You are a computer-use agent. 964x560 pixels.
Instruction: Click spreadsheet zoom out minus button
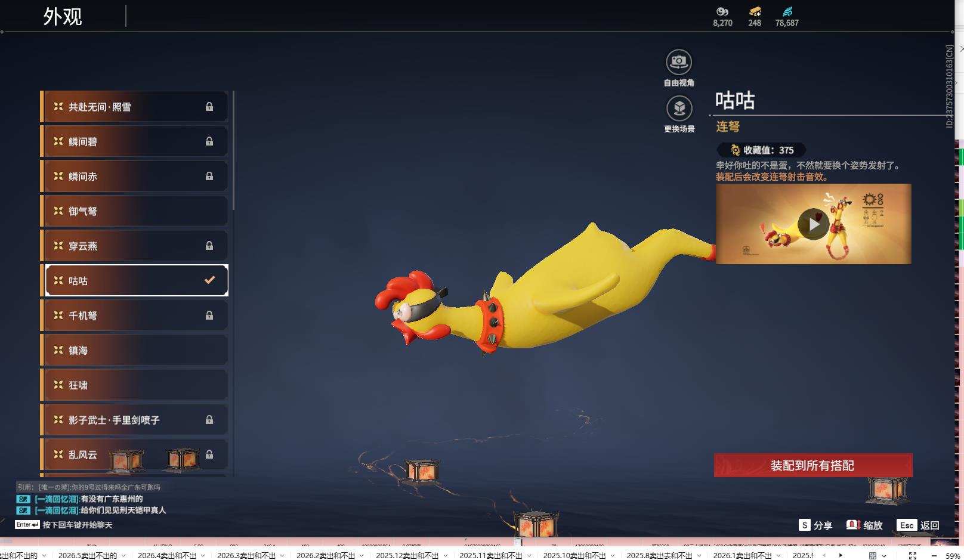[x=934, y=555]
